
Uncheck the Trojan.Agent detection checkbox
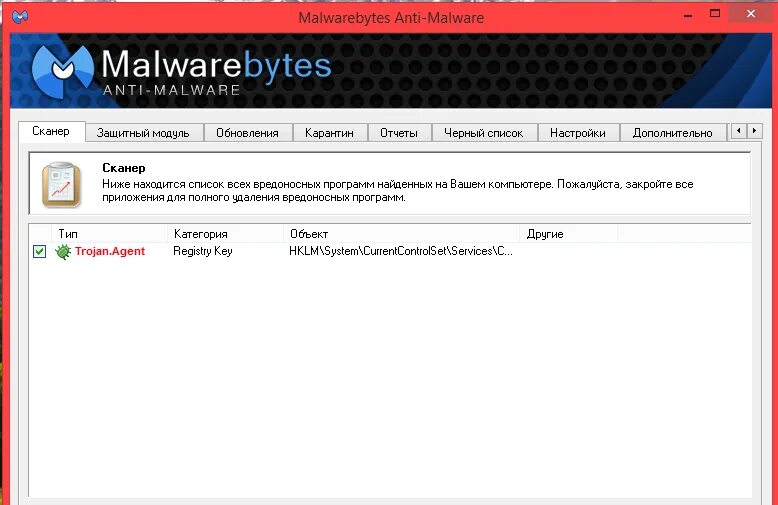pyautogui.click(x=40, y=252)
